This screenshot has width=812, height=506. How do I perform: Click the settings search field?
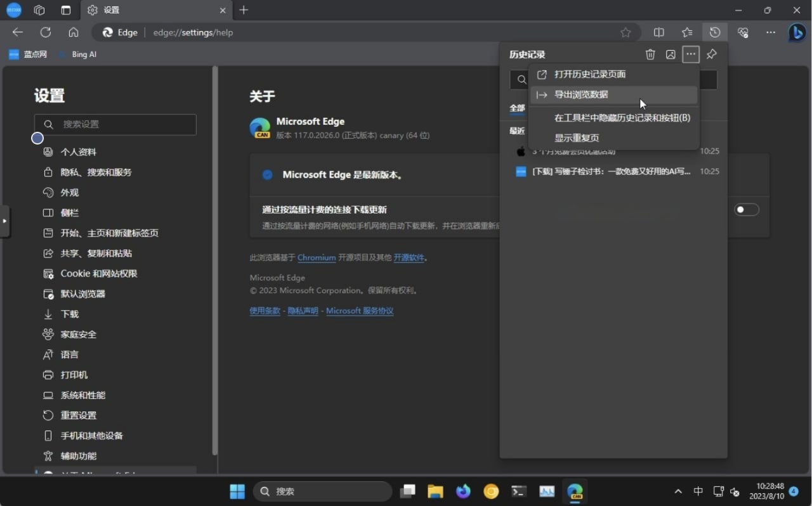click(115, 125)
